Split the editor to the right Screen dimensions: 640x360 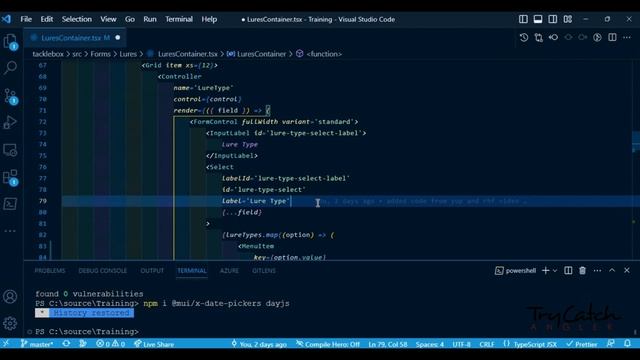pyautogui.click(x=612, y=38)
